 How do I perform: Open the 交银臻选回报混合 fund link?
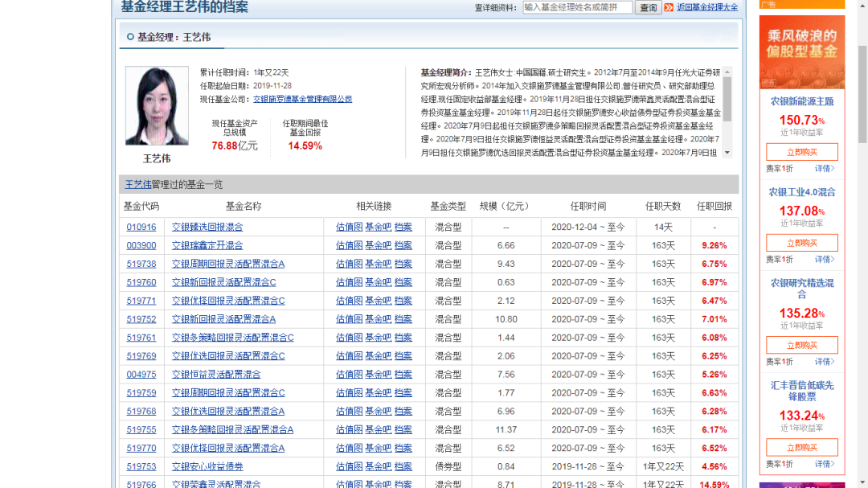207,227
